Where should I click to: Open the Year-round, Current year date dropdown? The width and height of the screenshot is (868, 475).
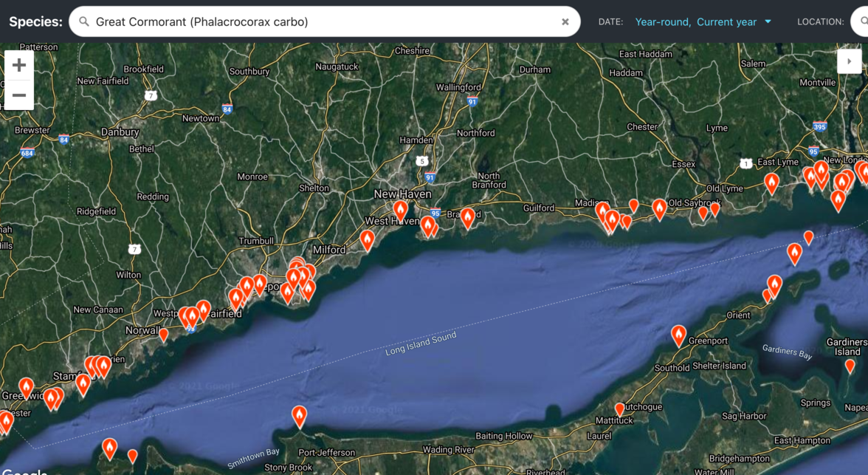695,22
